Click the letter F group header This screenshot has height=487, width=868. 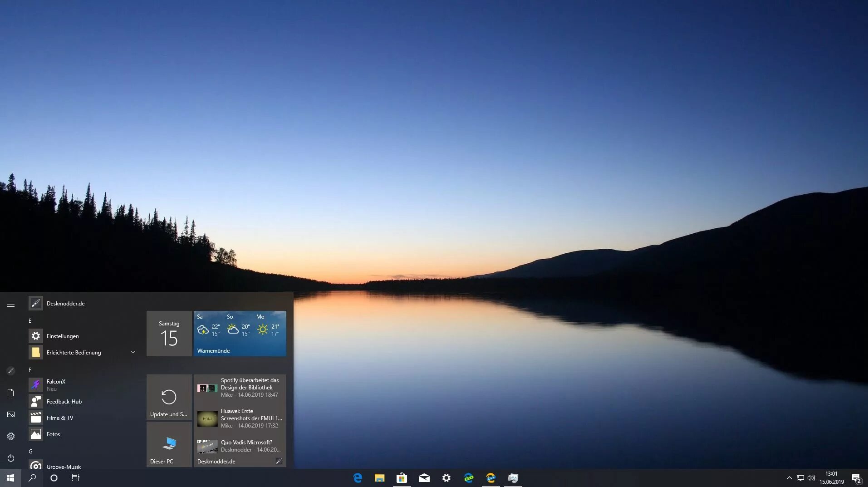pyautogui.click(x=30, y=370)
